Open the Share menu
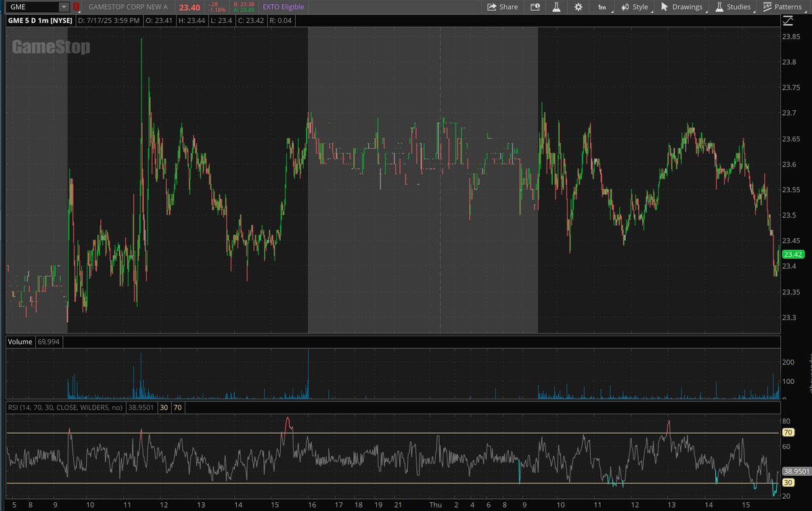The height and width of the screenshot is (511, 812). click(503, 7)
